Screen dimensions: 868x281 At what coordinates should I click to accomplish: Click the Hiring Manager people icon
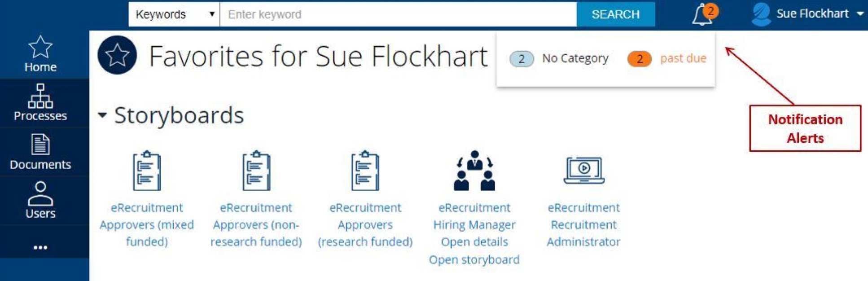pyautogui.click(x=474, y=171)
